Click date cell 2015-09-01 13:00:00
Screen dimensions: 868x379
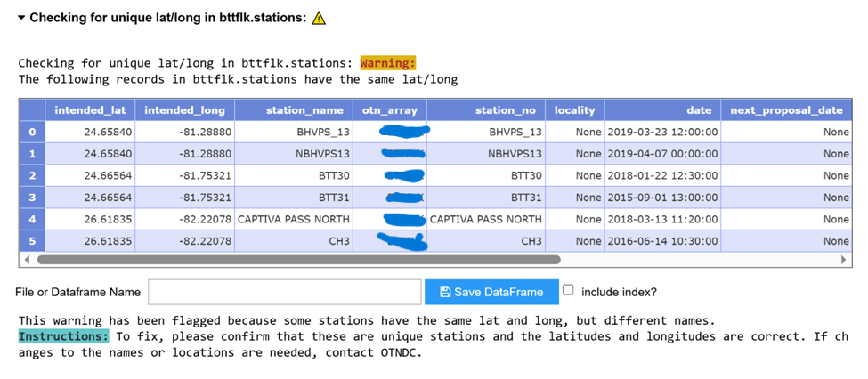[662, 198]
